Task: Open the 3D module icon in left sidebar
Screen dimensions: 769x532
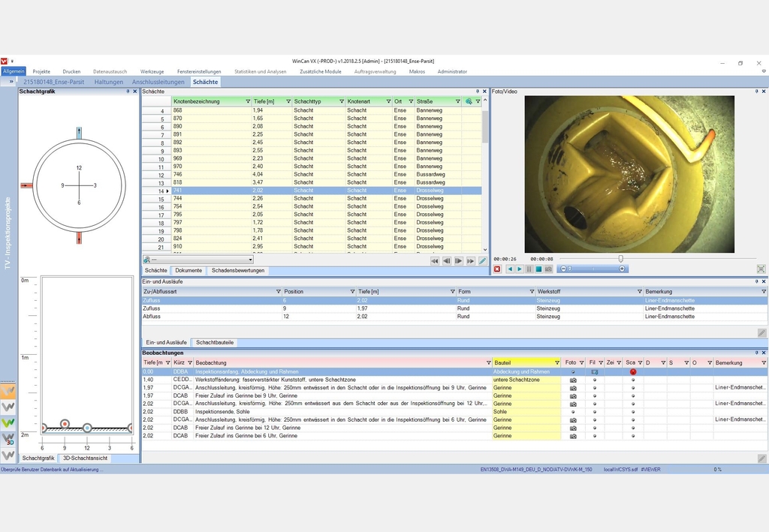Action: tap(9, 440)
